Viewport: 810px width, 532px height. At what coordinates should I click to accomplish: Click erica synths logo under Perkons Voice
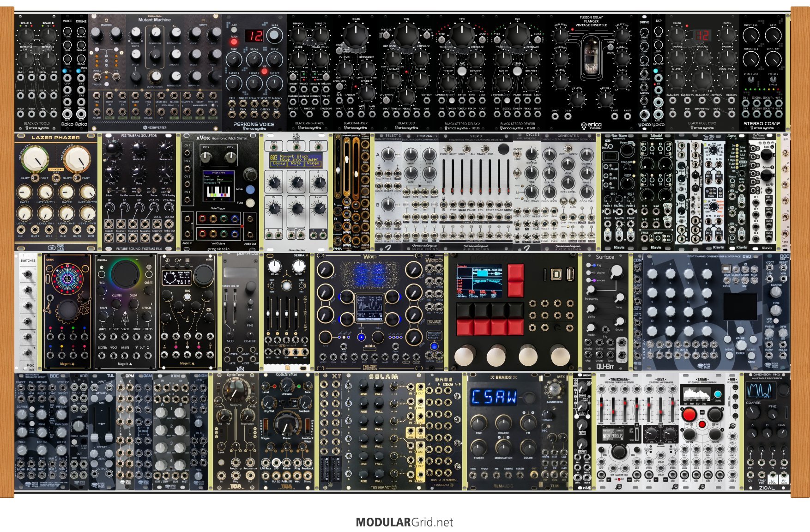(254, 128)
